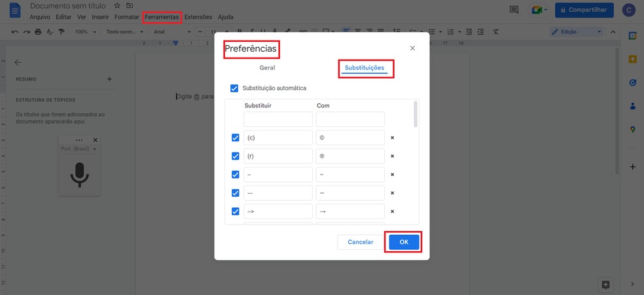Decrease font size with minus button
This screenshot has width=644, height=295.
point(200,31)
